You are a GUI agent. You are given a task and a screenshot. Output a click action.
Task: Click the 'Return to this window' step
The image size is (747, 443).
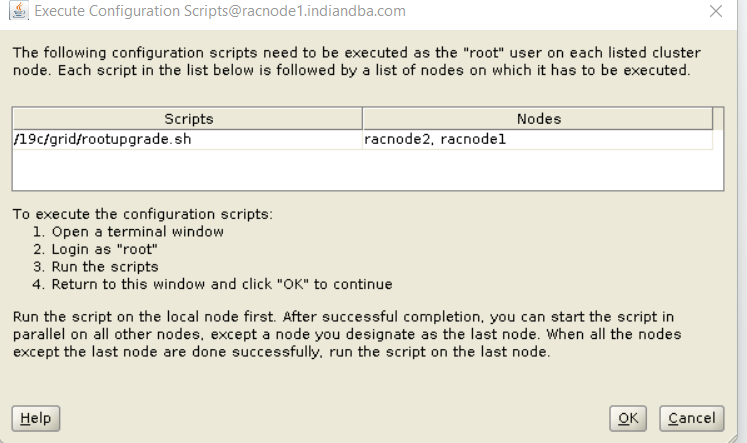coord(212,284)
